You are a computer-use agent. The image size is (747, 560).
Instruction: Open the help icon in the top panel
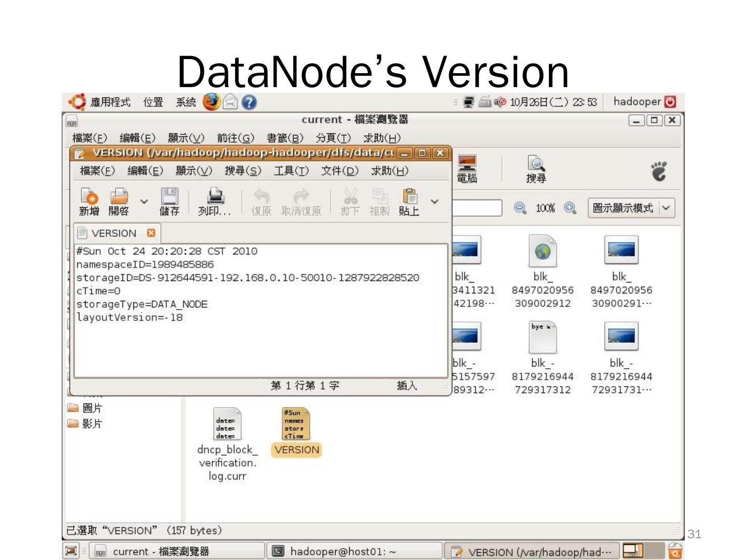point(250,103)
